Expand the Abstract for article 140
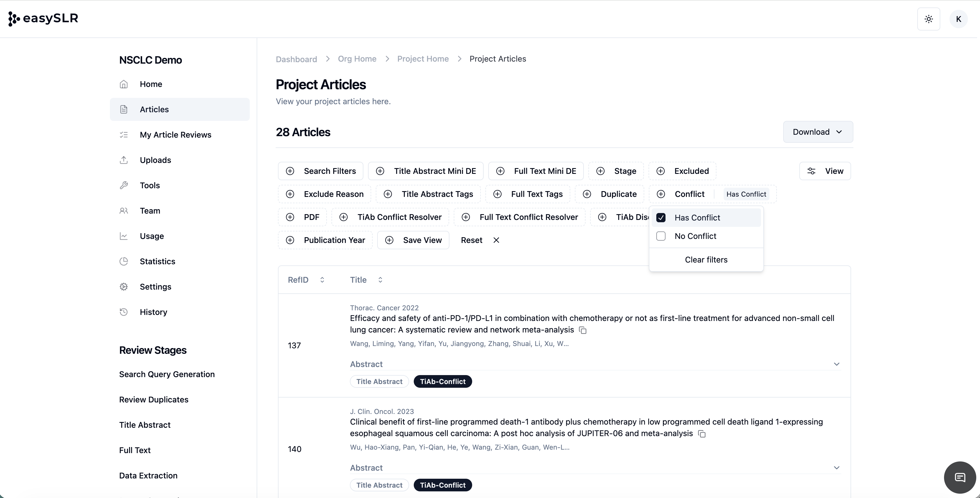This screenshot has height=498, width=980. point(836,467)
